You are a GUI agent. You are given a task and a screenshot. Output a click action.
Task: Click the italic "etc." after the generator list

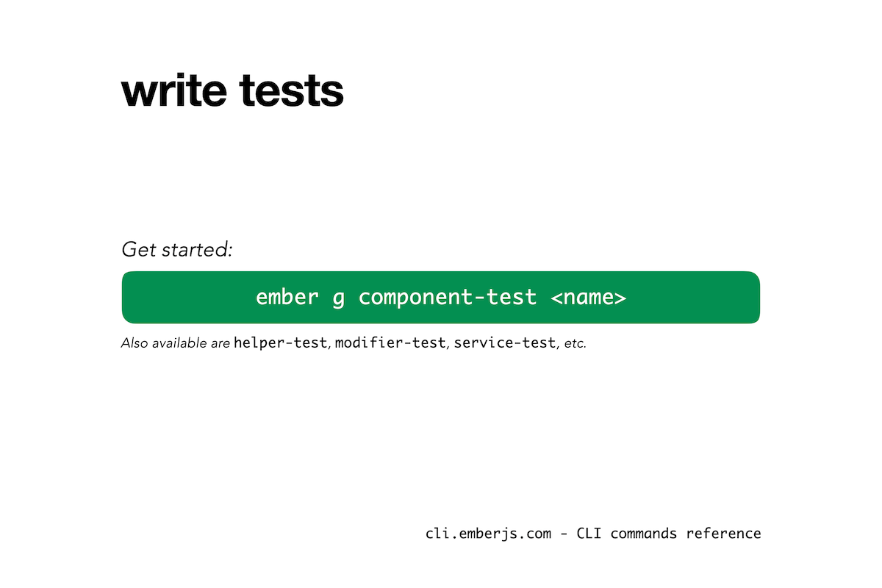575,344
